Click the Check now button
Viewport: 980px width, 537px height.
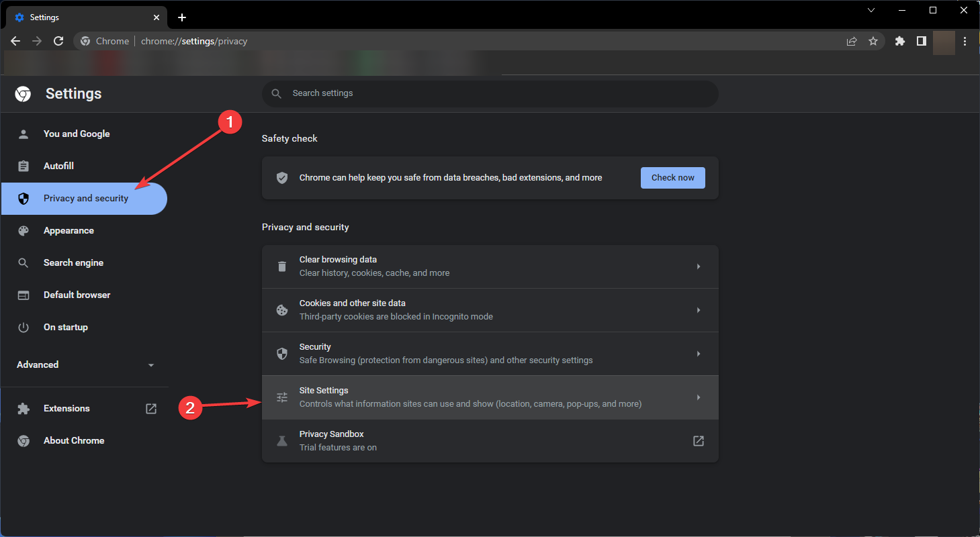tap(672, 178)
